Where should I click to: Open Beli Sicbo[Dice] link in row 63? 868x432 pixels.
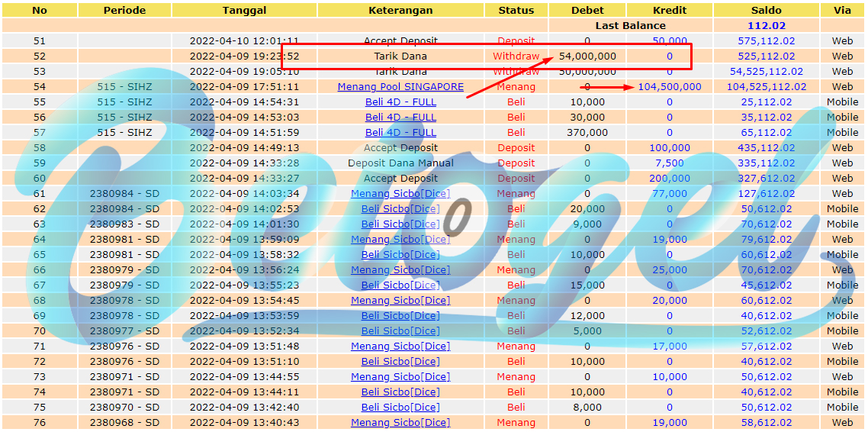click(400, 224)
